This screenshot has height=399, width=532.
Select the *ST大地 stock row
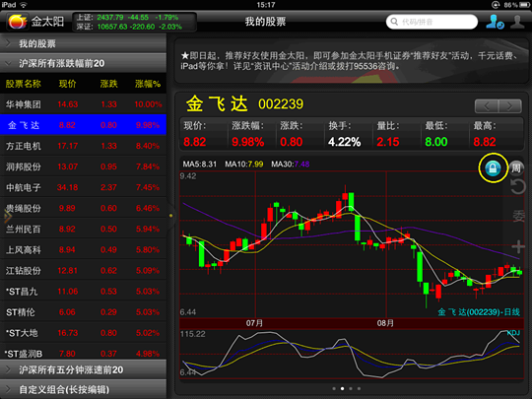[83, 333]
